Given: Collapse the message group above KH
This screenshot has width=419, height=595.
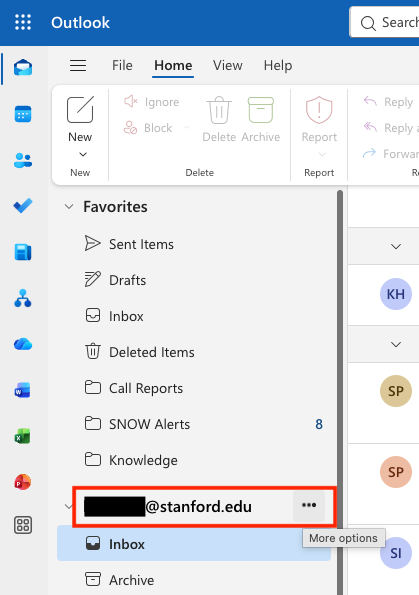Looking at the screenshot, I should (x=396, y=246).
